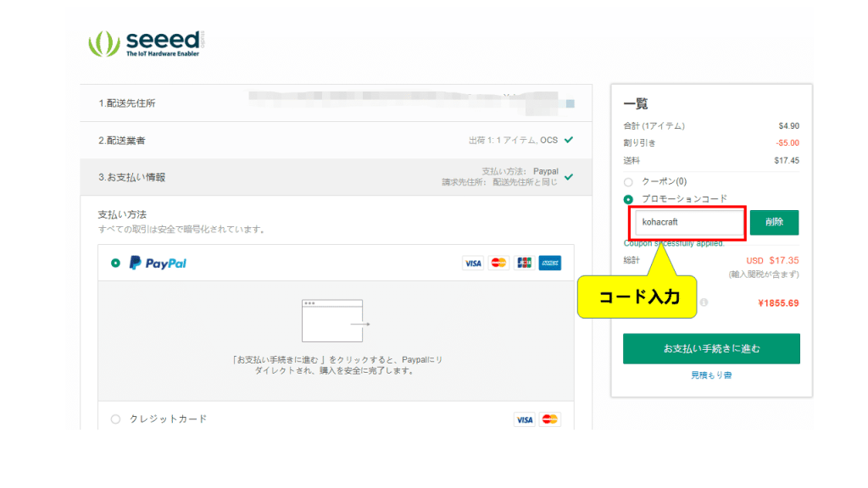Click the 総計 label
Viewport: 868px width, 488px height.
point(631,260)
